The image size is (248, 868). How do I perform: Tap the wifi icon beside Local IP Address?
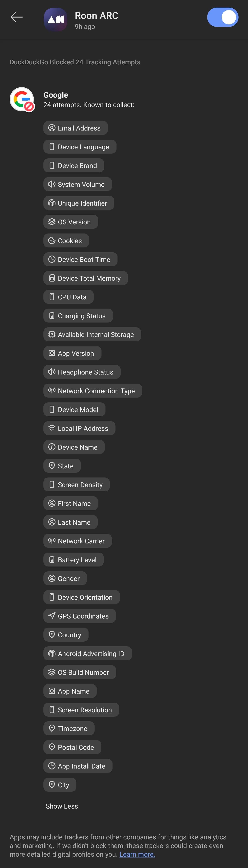pyautogui.click(x=52, y=428)
